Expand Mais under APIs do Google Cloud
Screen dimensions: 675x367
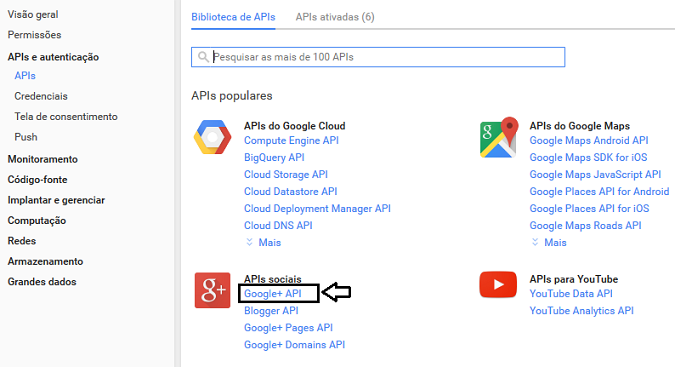click(x=263, y=243)
